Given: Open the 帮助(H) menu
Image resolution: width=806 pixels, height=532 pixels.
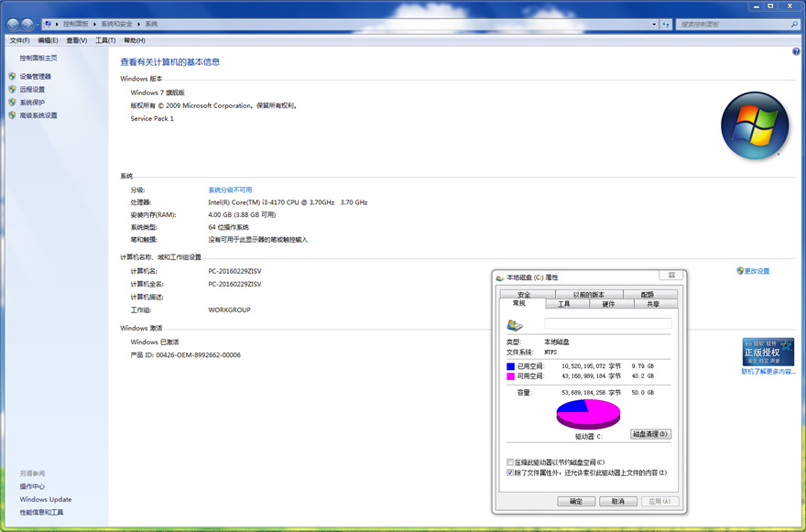Looking at the screenshot, I should point(135,40).
